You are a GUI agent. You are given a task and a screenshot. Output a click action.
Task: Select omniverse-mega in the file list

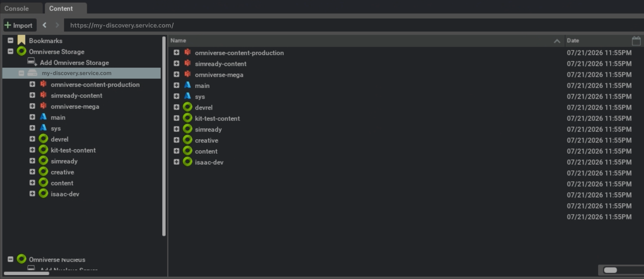pos(219,75)
